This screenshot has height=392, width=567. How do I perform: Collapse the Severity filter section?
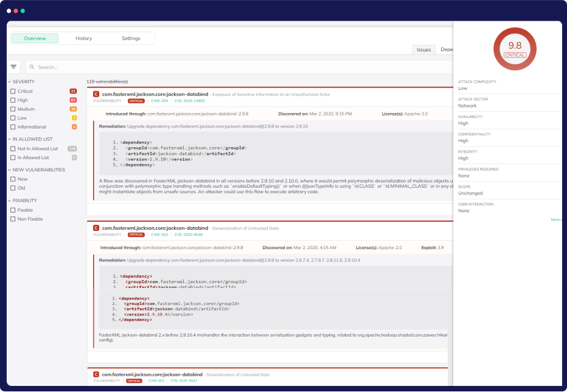click(x=10, y=81)
